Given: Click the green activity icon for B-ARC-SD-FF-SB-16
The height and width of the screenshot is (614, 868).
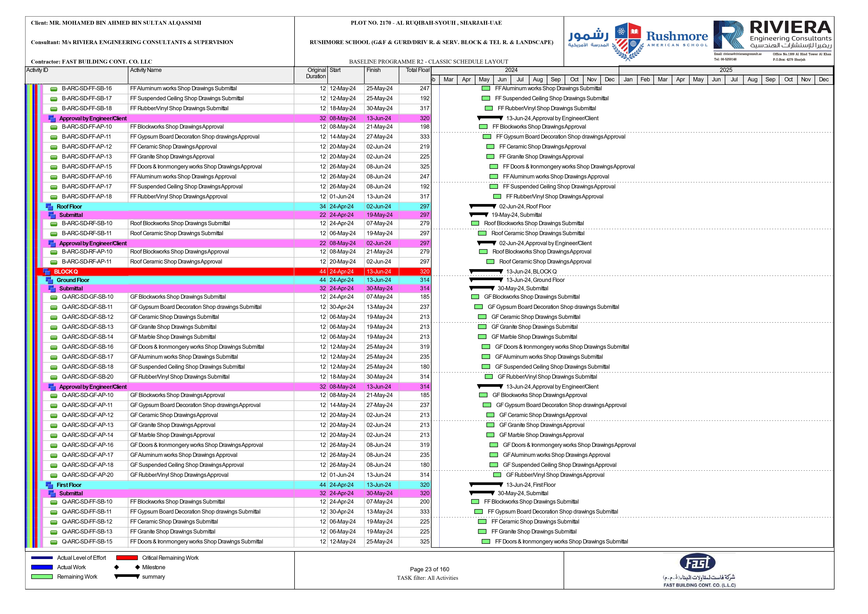Looking at the screenshot, I should tap(54, 89).
